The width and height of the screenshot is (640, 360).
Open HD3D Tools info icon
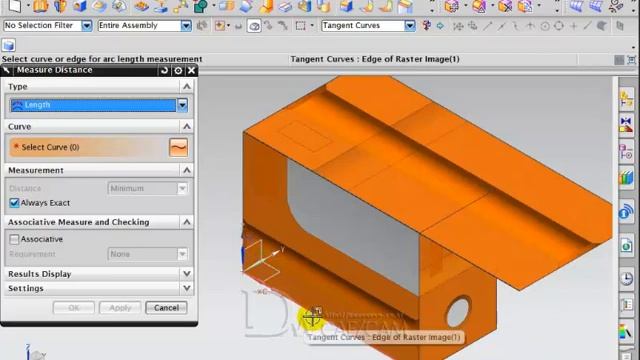point(626,212)
